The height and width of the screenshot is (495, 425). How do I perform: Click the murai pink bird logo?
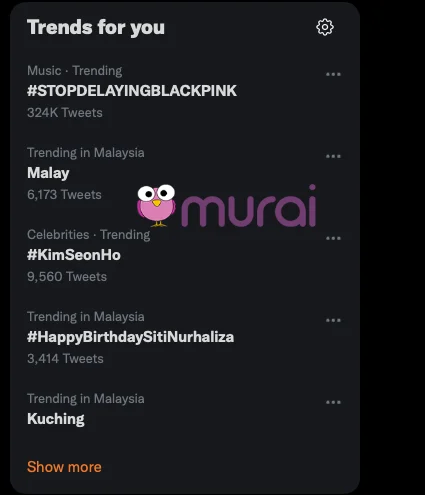pos(156,206)
